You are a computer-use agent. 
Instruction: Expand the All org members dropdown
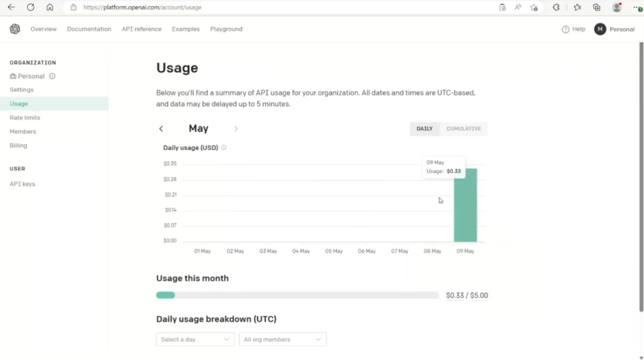pos(282,340)
